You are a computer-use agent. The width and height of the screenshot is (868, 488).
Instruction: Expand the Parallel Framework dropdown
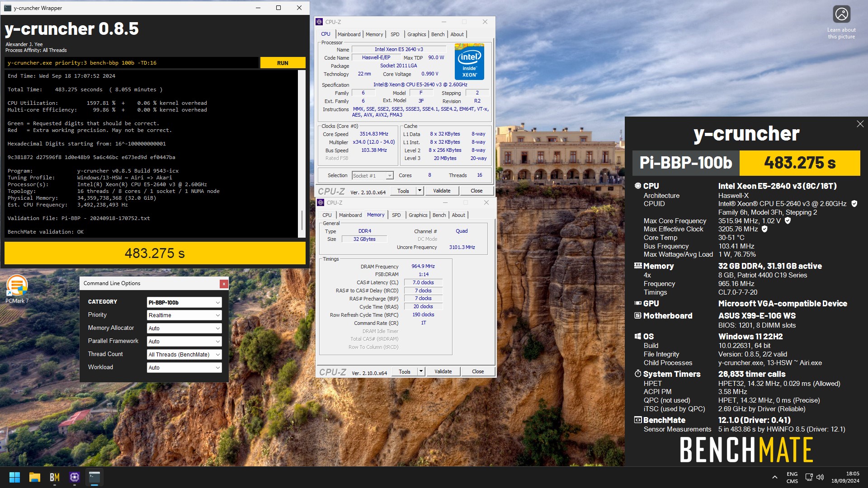pyautogui.click(x=184, y=342)
